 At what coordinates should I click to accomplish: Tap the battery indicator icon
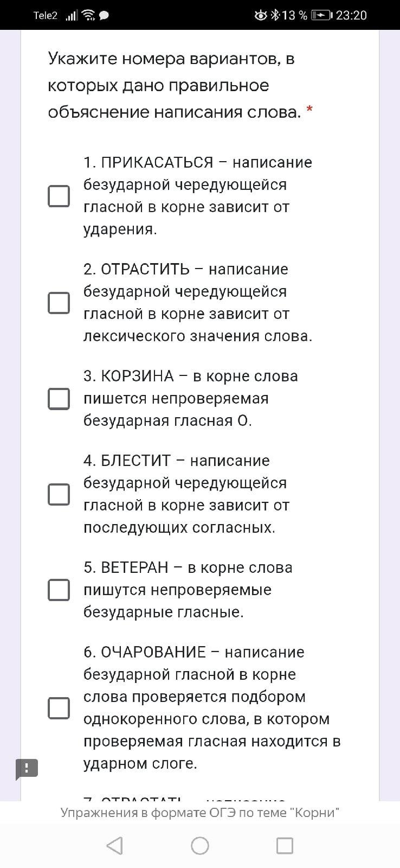(x=321, y=15)
